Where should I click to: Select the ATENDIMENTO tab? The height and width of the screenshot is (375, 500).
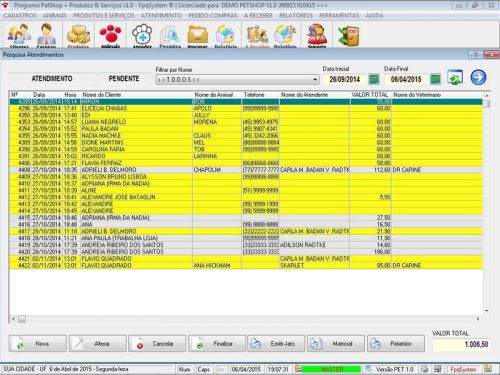pos(52,79)
